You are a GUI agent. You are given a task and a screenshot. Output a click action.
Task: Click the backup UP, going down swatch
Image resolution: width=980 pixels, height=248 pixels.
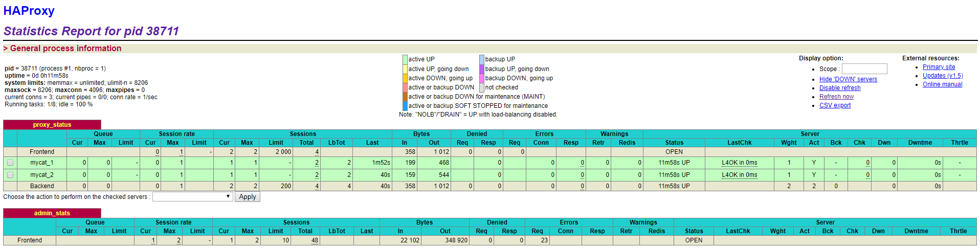click(482, 69)
